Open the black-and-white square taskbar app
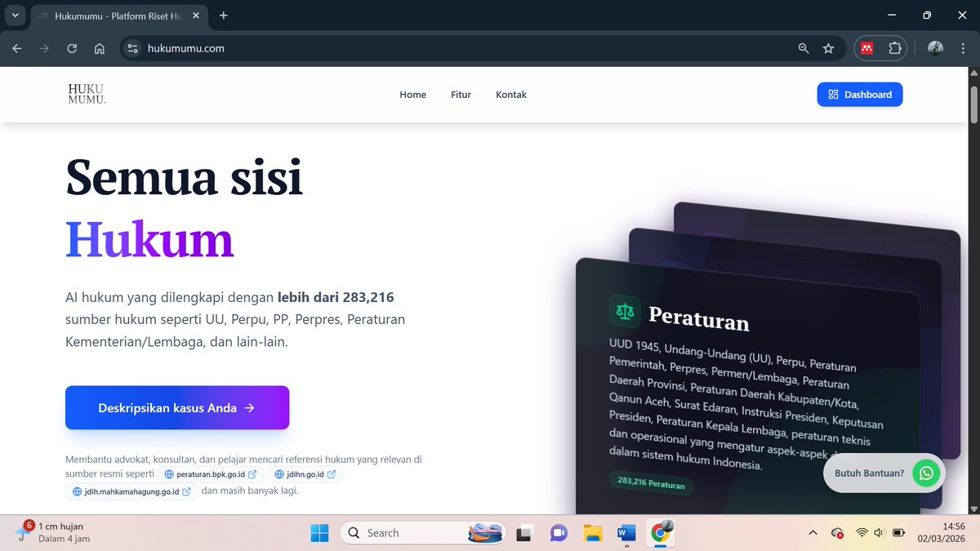This screenshot has height=551, width=980. [x=523, y=533]
